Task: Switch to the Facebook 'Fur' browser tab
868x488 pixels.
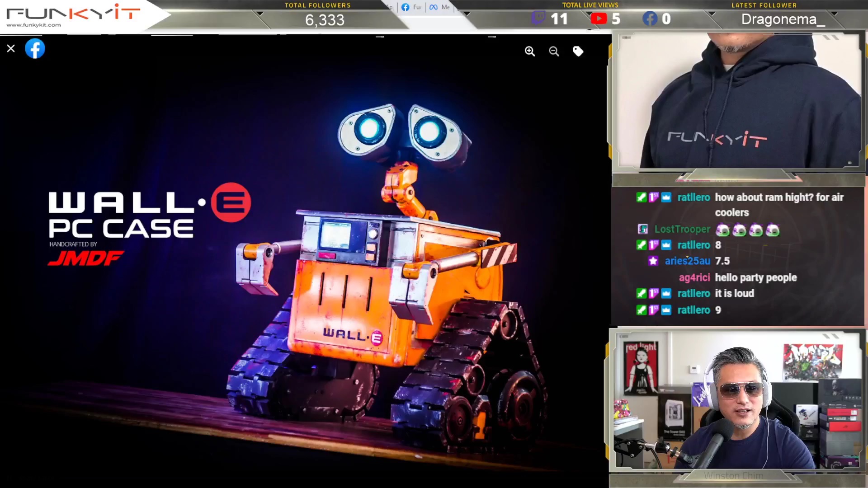Action: click(x=411, y=7)
